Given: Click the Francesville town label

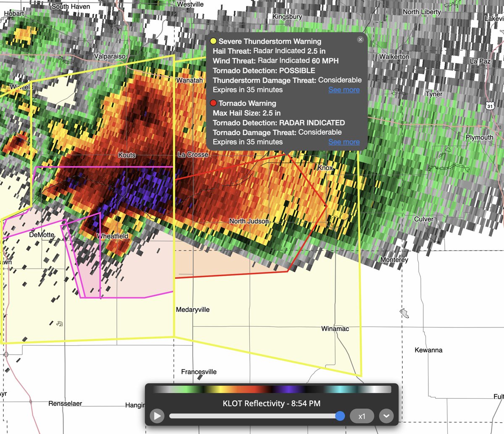Looking at the screenshot, I should click(199, 372).
